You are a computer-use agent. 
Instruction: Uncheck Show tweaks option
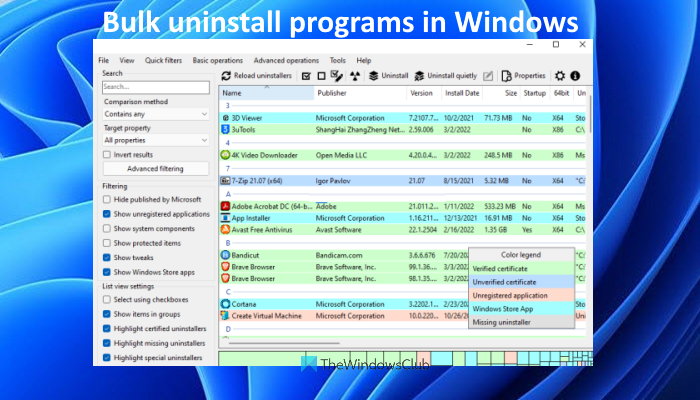coord(107,258)
